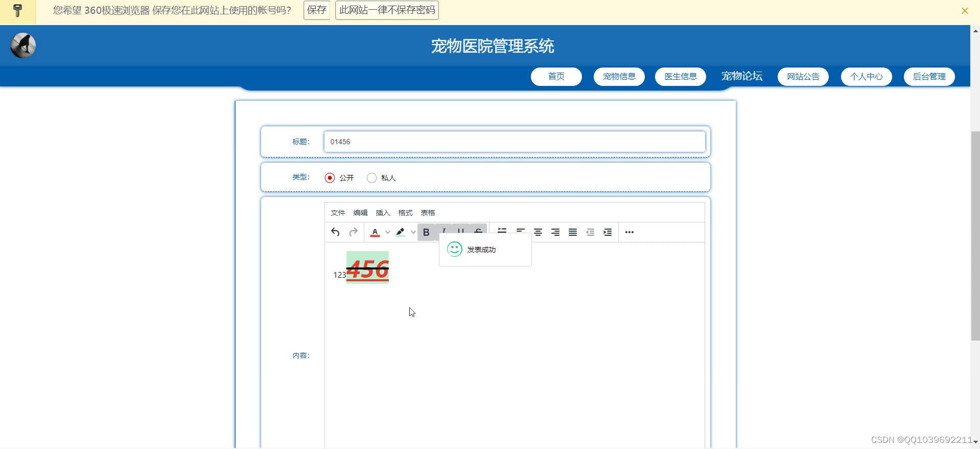Click 保存 in the password bar
The height and width of the screenshot is (449, 980).
(x=317, y=10)
